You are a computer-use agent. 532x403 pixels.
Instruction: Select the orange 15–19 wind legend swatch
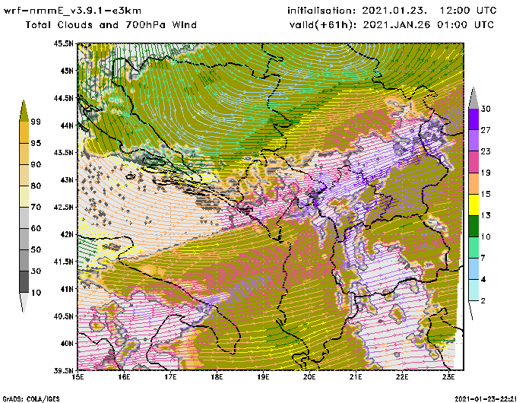click(473, 183)
